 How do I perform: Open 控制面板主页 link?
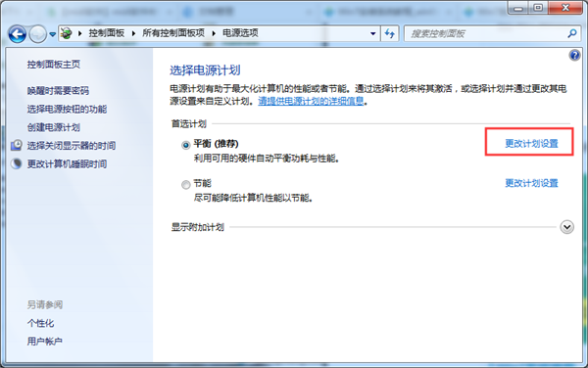click(54, 65)
